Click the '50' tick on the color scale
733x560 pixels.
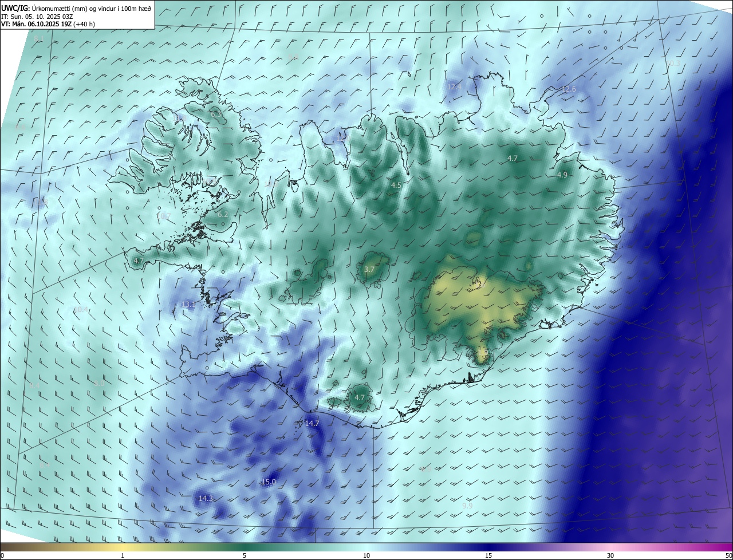click(728, 555)
